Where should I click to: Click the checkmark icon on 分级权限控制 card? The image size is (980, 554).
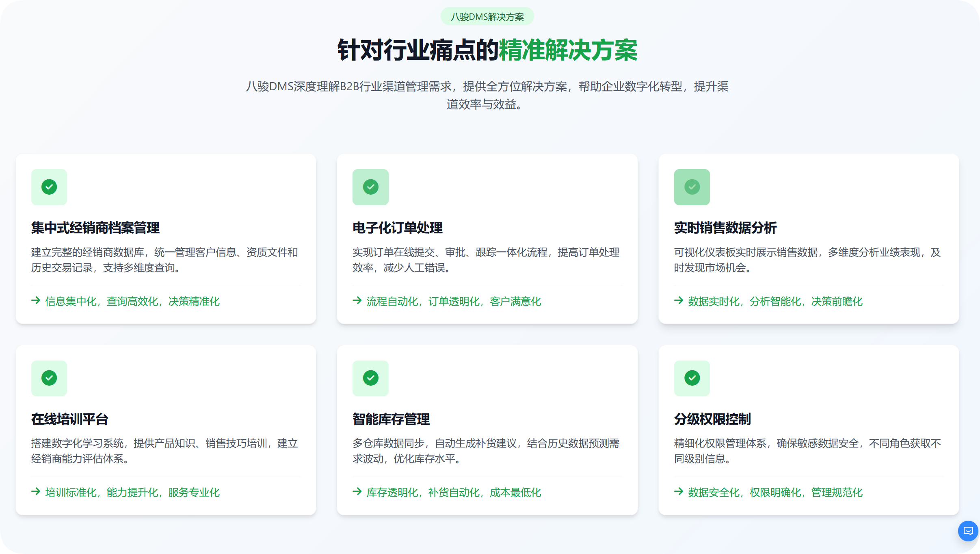tap(692, 378)
